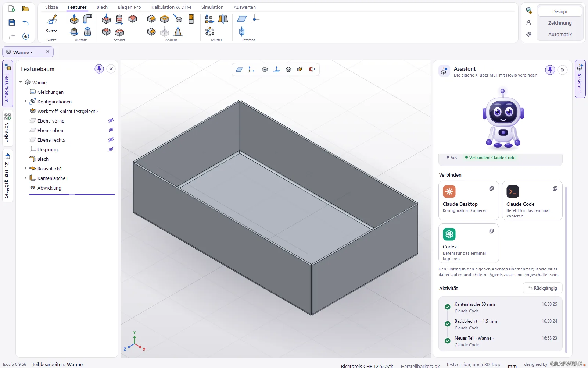The height and width of the screenshot is (368, 588).
Task: Open the Vorlagen side panel tab
Action: [x=7, y=128]
